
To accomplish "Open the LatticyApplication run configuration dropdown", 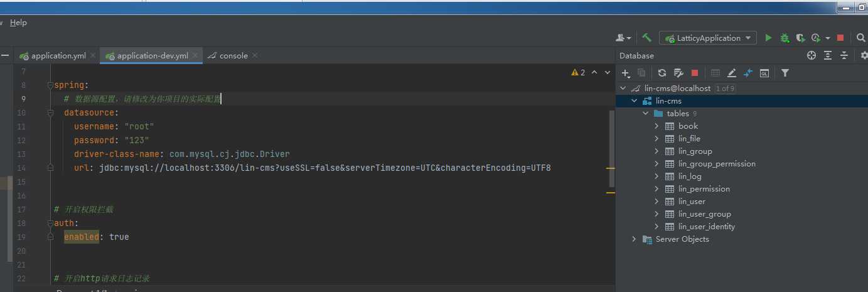I will point(707,38).
